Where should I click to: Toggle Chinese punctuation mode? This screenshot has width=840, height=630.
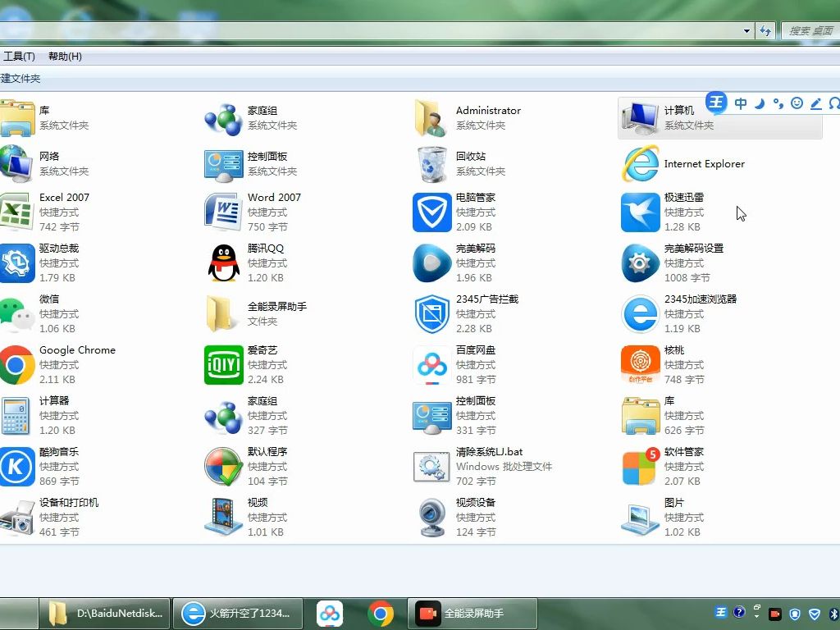click(778, 103)
